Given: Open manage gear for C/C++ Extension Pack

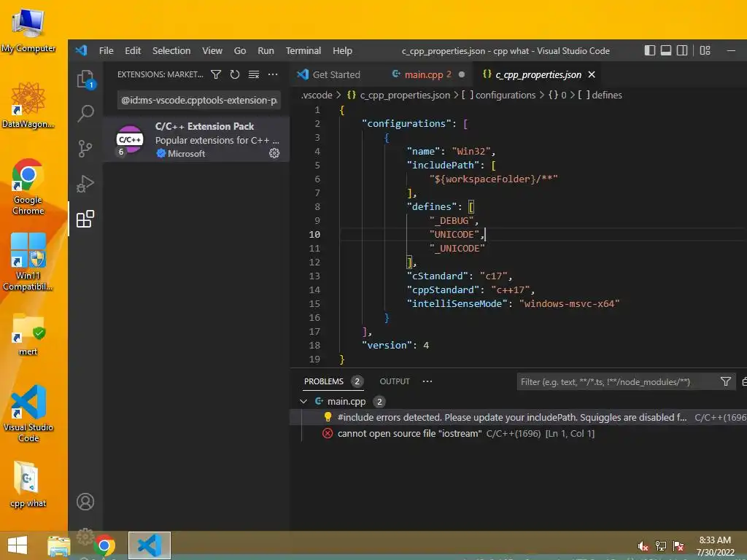Looking at the screenshot, I should click(x=274, y=153).
